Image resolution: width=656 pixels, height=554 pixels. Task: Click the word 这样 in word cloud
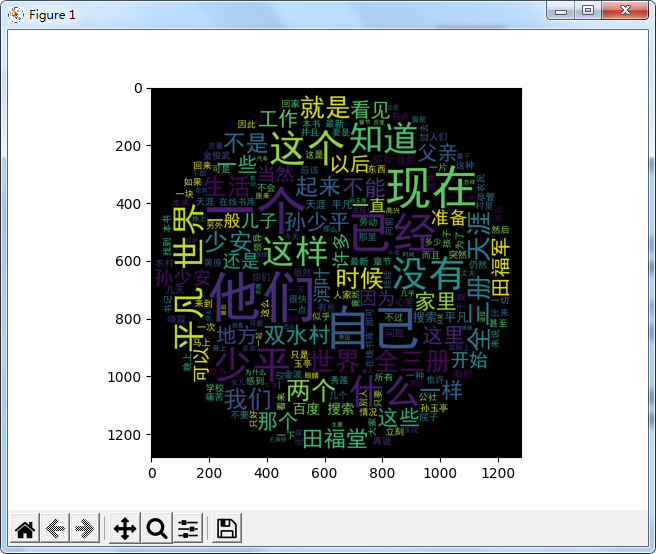295,251
